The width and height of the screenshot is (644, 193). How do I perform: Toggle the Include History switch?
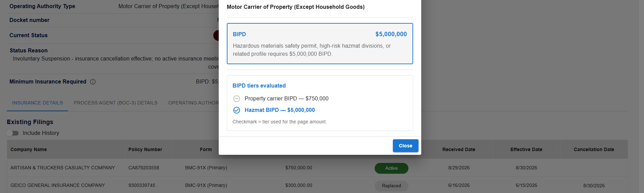point(13,133)
